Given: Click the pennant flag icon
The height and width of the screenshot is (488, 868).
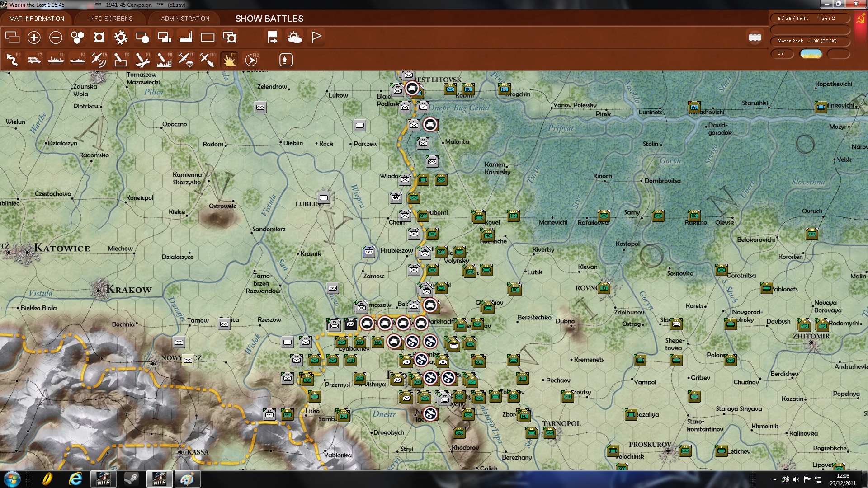Looking at the screenshot, I should (x=316, y=37).
